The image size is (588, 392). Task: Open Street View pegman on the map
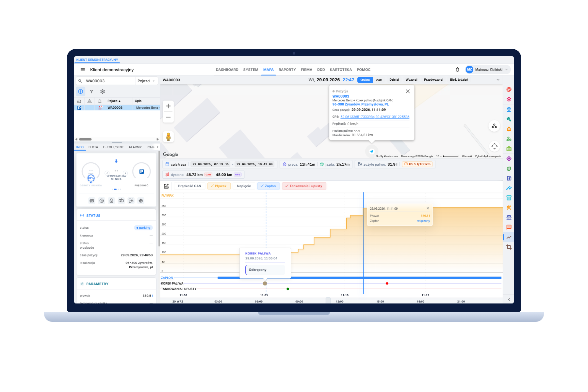[x=168, y=137]
